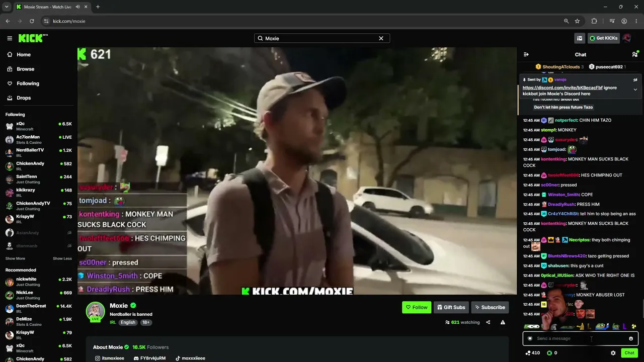644x362 pixels.
Task: Open DeenTheGreat in Recommended channels
Action: click(38, 308)
